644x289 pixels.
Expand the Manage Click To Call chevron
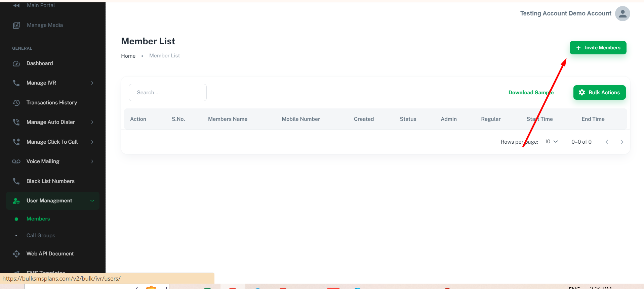coord(92,142)
